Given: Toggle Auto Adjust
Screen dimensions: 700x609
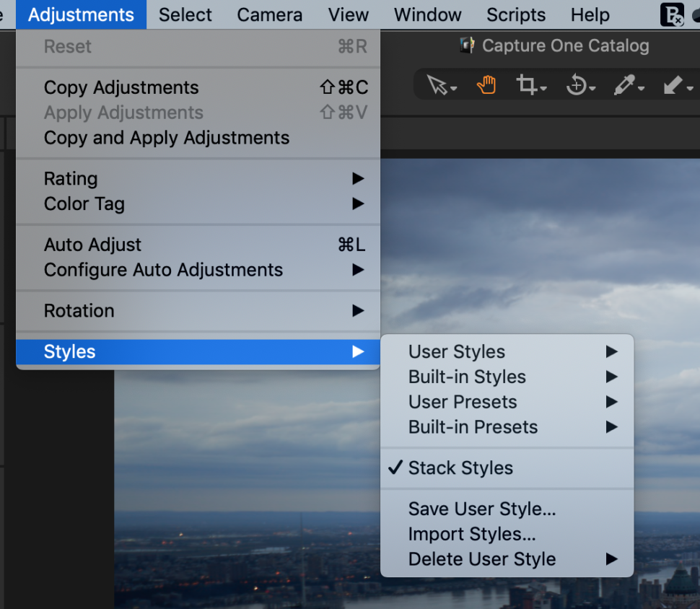Looking at the screenshot, I should point(92,245).
